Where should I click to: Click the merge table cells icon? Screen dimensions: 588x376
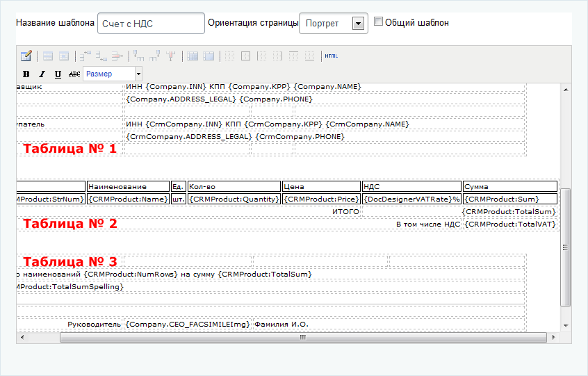pos(208,56)
